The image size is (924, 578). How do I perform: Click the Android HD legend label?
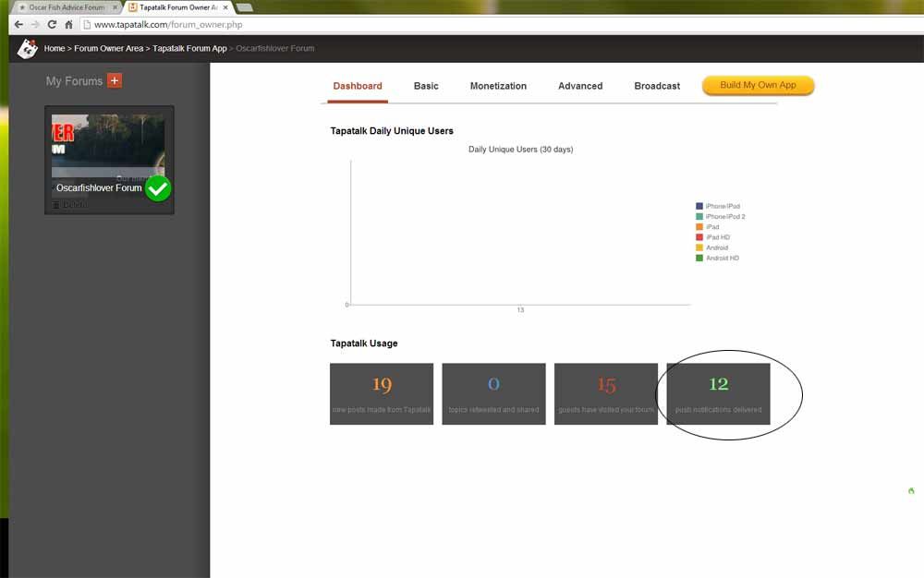tap(723, 258)
